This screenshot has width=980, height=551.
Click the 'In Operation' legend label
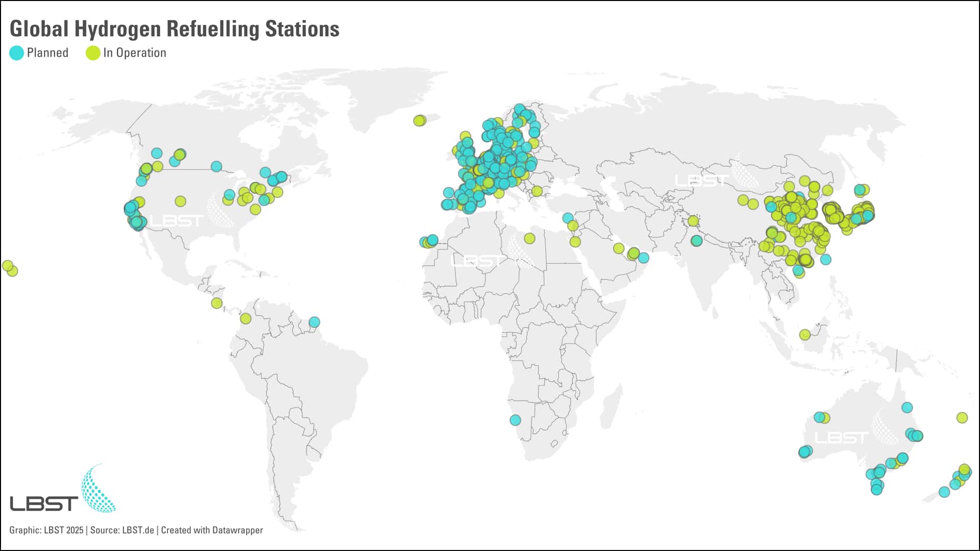tap(135, 53)
